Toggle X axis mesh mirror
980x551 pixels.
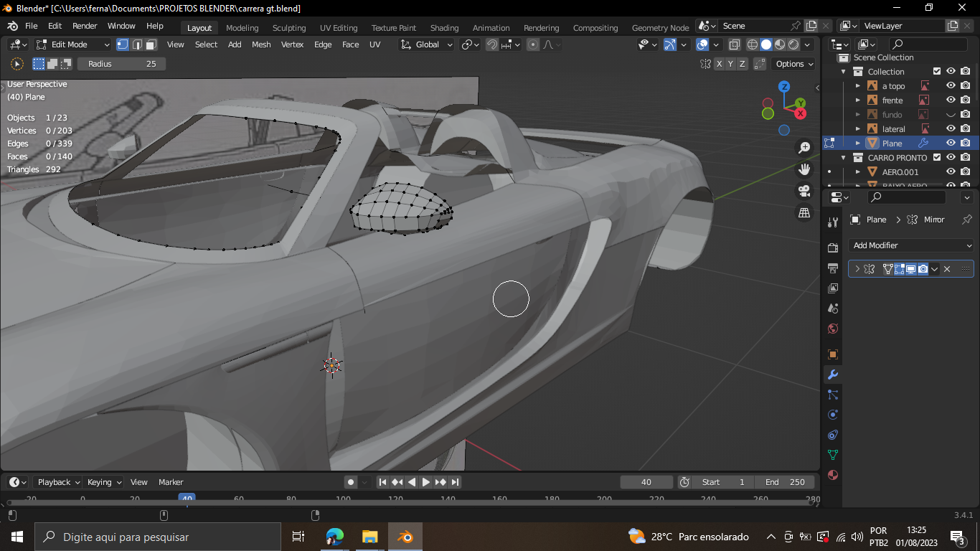click(x=720, y=64)
